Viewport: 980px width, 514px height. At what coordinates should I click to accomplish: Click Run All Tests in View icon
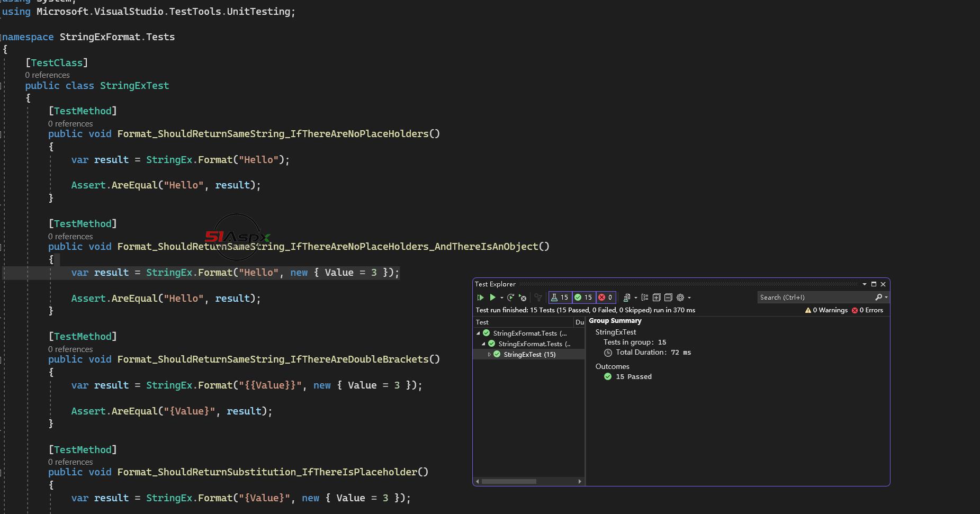pos(480,297)
